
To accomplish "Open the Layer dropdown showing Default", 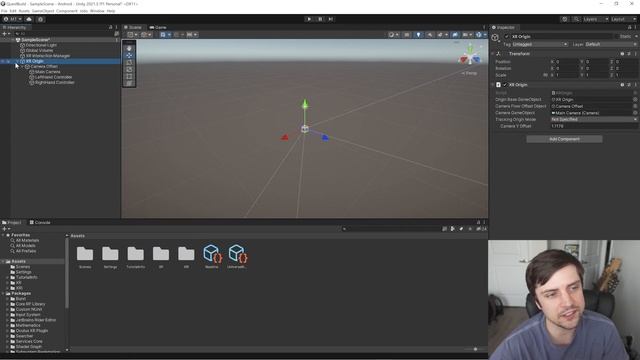I will click(611, 44).
